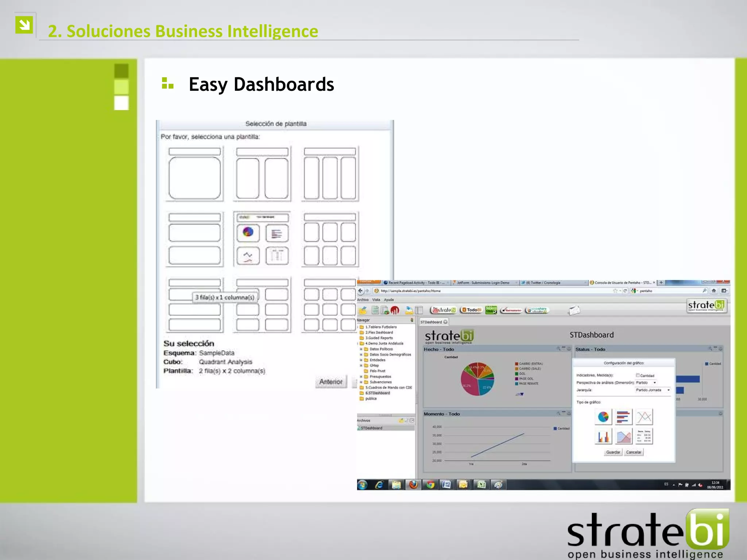This screenshot has width=747, height=560.
Task: Toggle the Cantidad checkbox
Action: click(638, 375)
